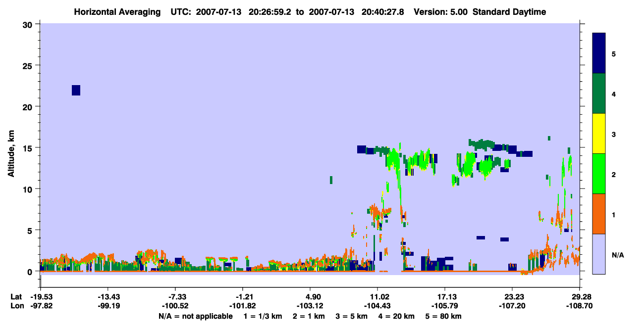Click latitude value -13.43

click(x=109, y=297)
